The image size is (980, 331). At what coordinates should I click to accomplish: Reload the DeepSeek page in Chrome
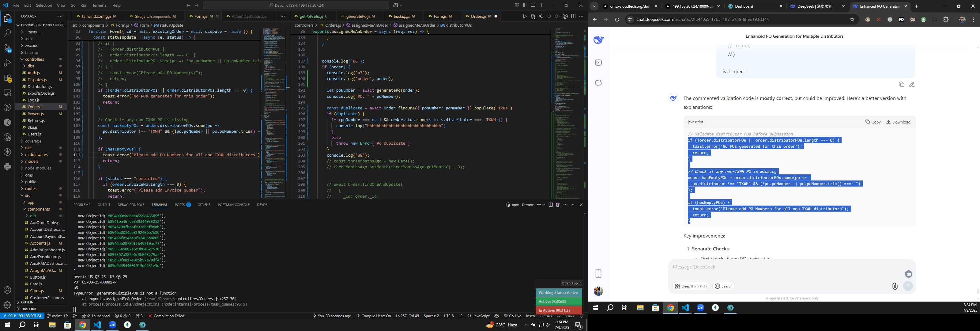tap(617, 19)
